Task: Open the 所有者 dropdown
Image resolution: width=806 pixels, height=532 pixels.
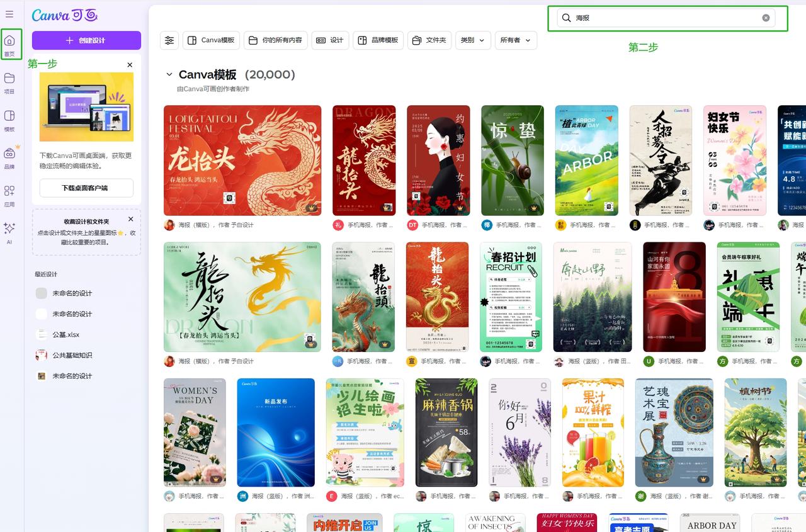Action: tap(516, 40)
